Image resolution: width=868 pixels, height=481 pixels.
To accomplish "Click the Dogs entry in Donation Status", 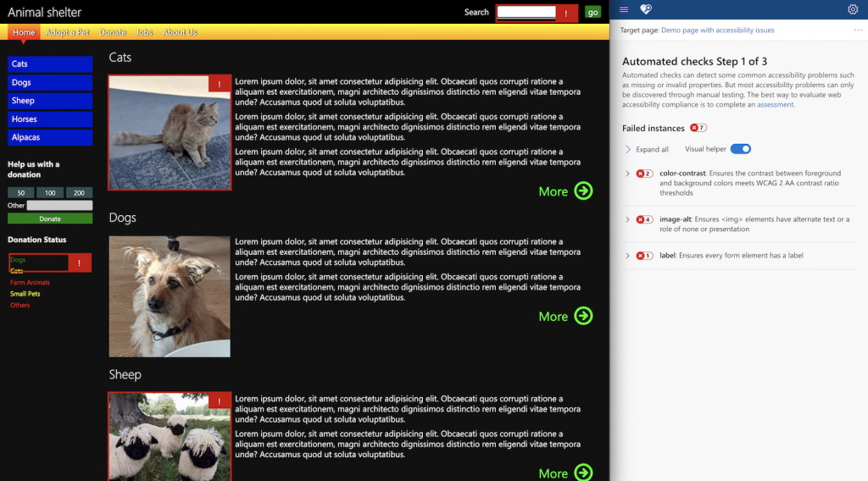I will (18, 260).
